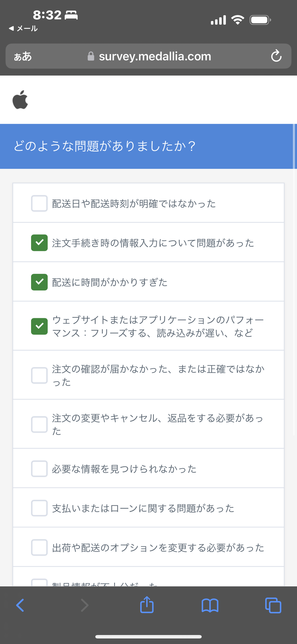Tap the Apple logo
This screenshot has height=644, width=297.
click(20, 100)
